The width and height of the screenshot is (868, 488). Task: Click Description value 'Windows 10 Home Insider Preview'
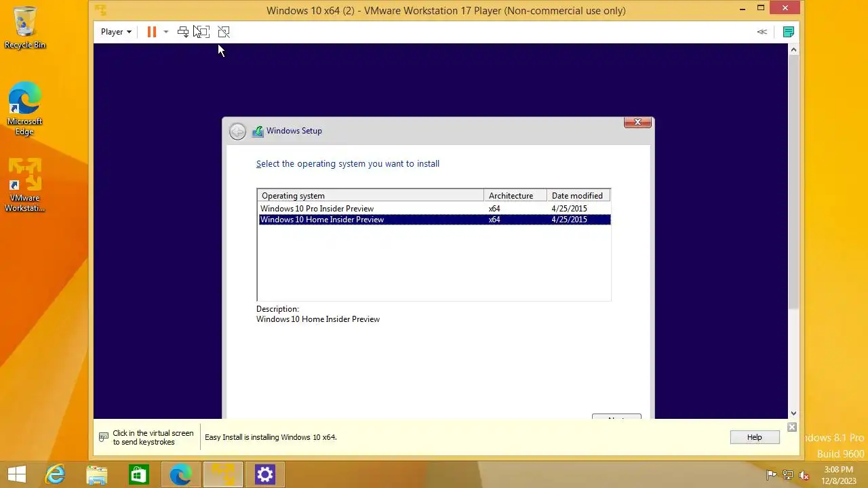coord(318,319)
